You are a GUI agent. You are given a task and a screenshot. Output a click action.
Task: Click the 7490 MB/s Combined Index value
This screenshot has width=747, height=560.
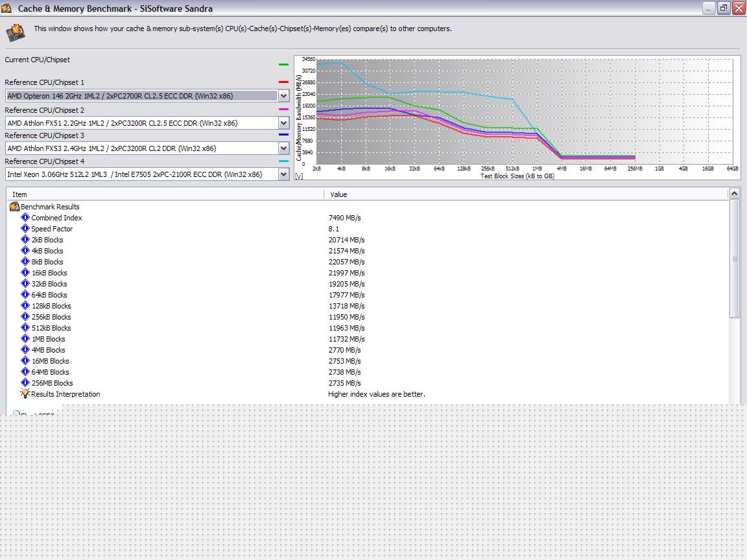[344, 218]
